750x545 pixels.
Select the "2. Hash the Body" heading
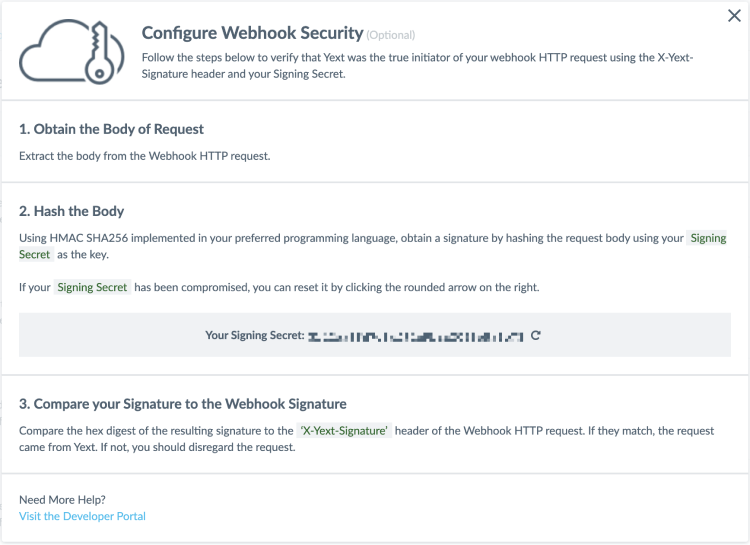71,211
